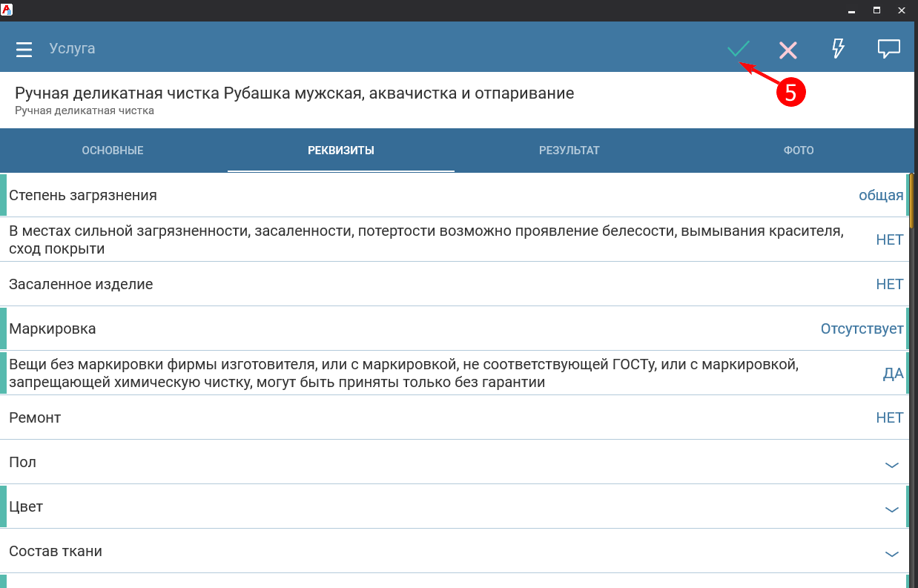Click the subtitle Ручная деликатная чистка
Image resolution: width=918 pixels, height=588 pixels.
[x=85, y=110]
